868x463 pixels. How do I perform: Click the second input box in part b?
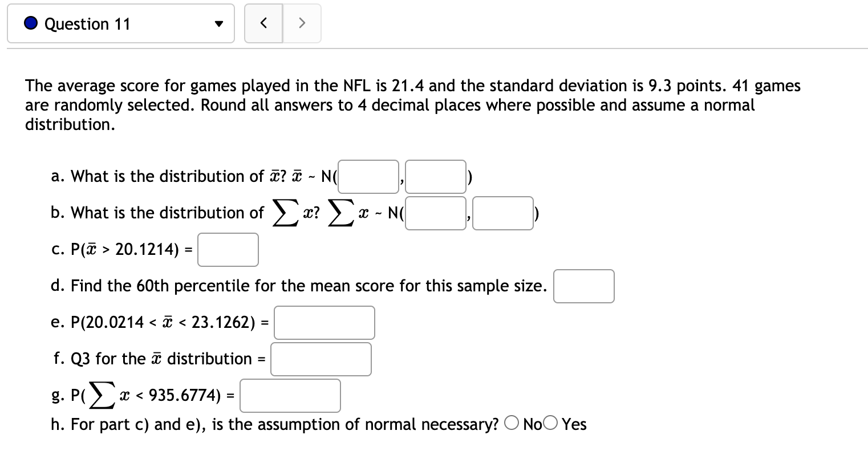(x=502, y=213)
